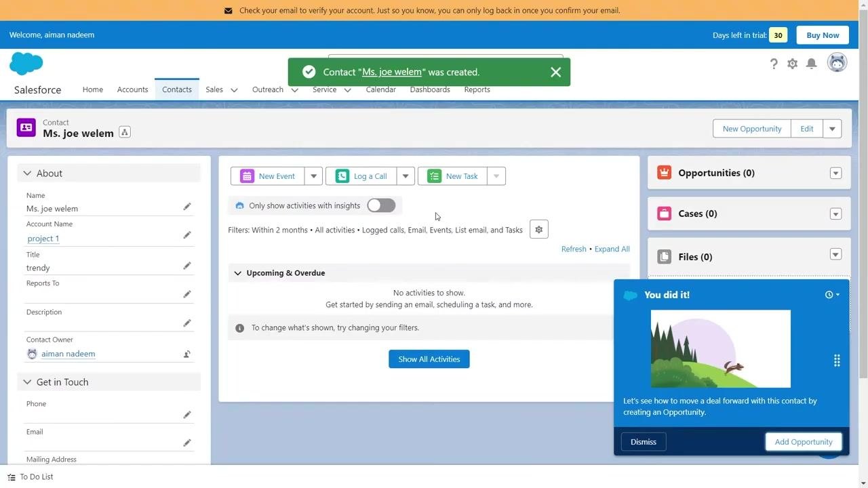Click the Opportunities crown icon
Viewport: 868px width, 488px height.
click(x=665, y=173)
